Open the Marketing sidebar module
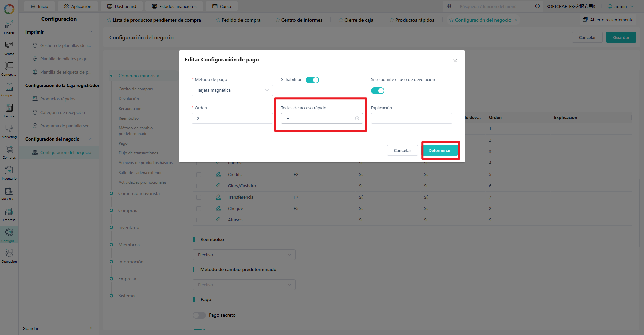The width and height of the screenshot is (644, 335). [9, 131]
